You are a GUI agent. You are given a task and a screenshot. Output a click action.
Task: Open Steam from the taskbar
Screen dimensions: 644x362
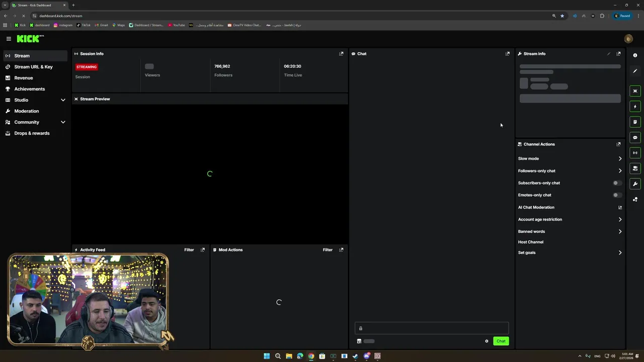click(x=355, y=356)
